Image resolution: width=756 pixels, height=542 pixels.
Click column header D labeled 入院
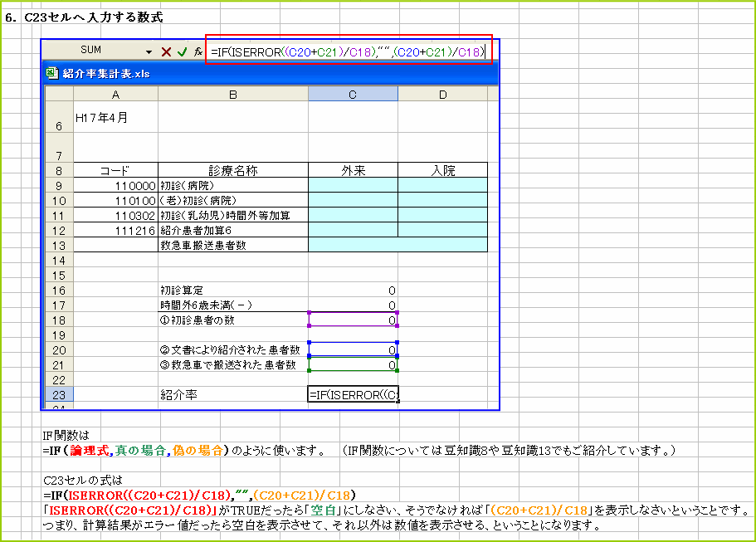point(443,94)
